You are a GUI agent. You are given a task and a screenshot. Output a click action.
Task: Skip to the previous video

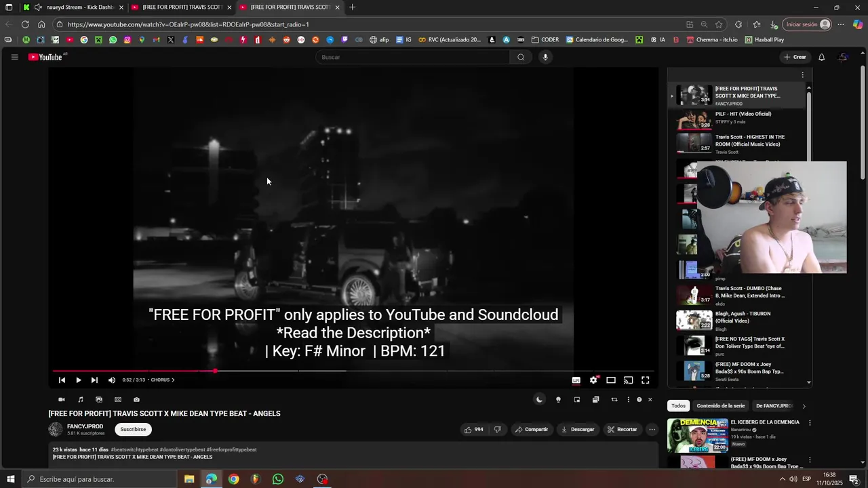tap(62, 380)
